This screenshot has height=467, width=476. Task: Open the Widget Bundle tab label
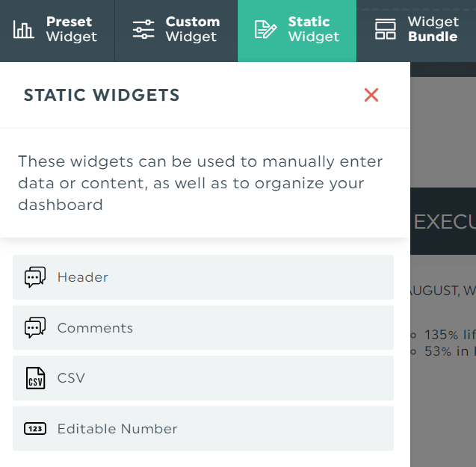pyautogui.click(x=433, y=29)
